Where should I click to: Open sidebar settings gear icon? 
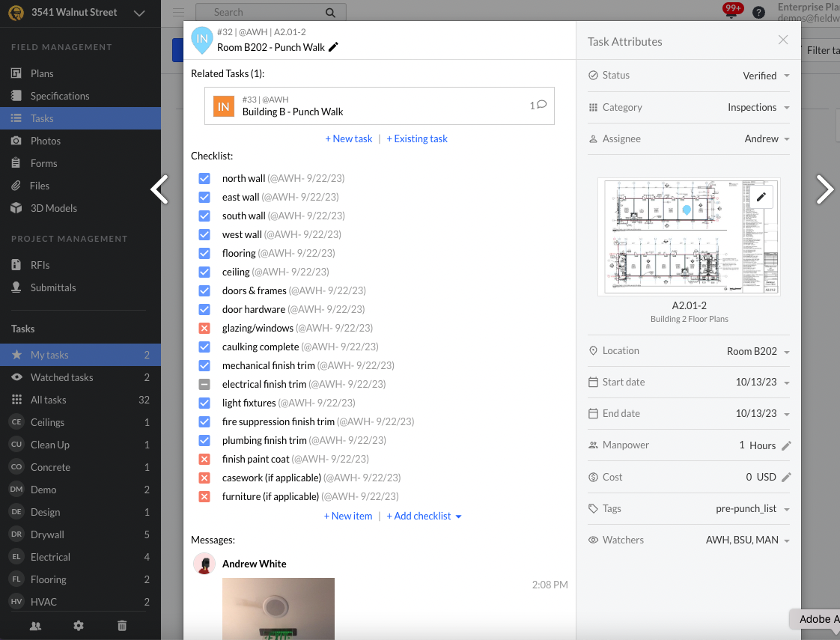click(79, 626)
